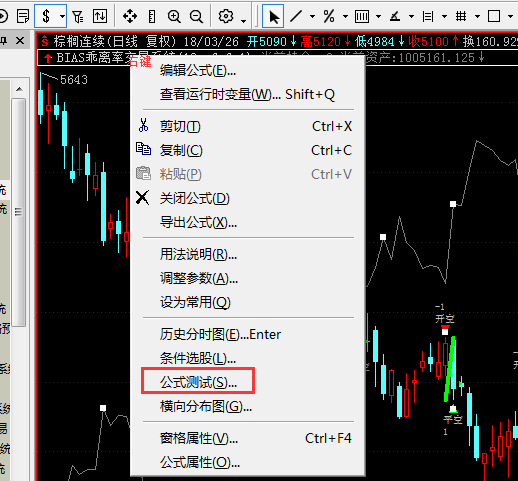Open the settings gear icon
518x481 pixels.
pyautogui.click(x=226, y=16)
